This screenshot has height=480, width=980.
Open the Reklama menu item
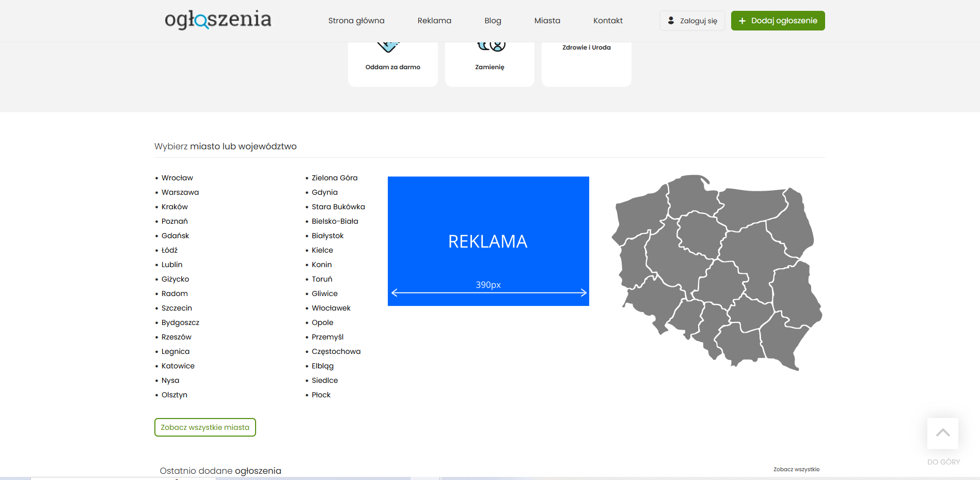tap(434, 21)
